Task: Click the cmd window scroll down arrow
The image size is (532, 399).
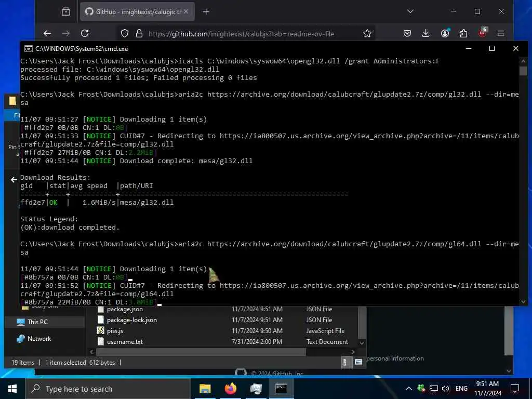Action: pyautogui.click(x=523, y=302)
